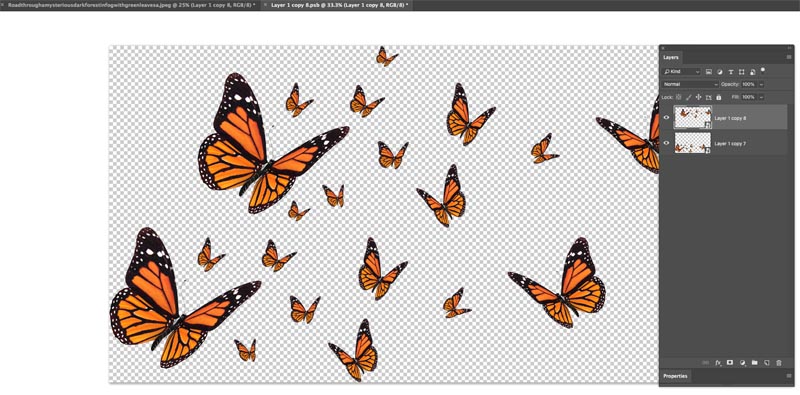800x395 pixels.
Task: Click Link Layers icon at panel bottom
Action: point(705,363)
